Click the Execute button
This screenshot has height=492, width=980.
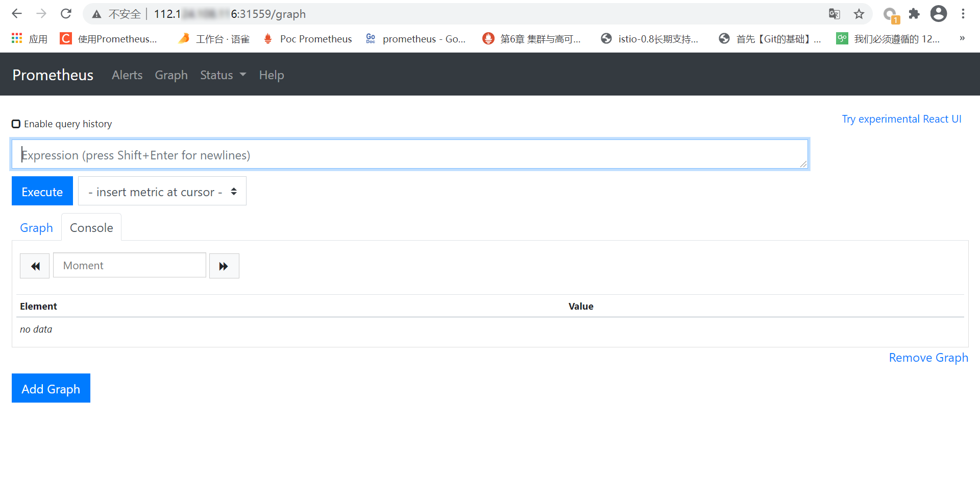[42, 191]
